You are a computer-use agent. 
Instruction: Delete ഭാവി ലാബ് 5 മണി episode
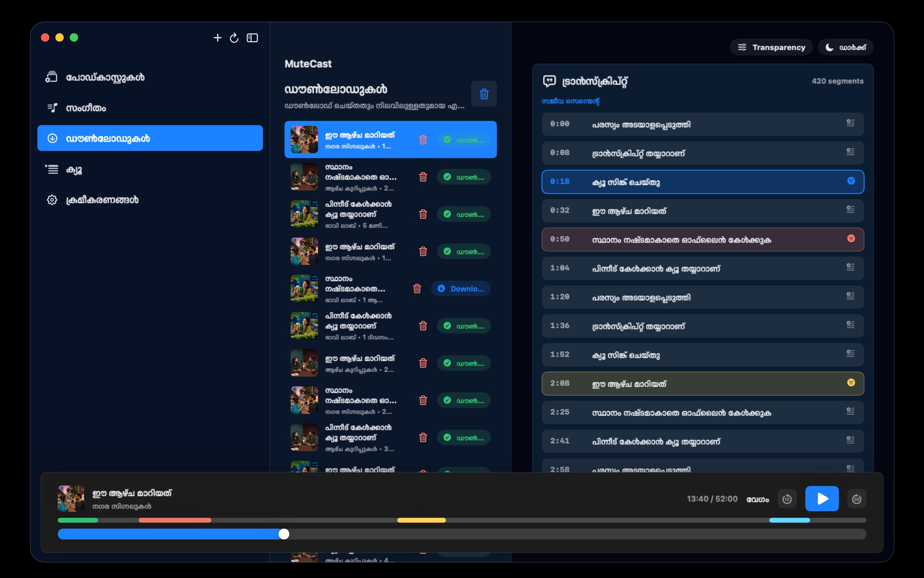423,214
